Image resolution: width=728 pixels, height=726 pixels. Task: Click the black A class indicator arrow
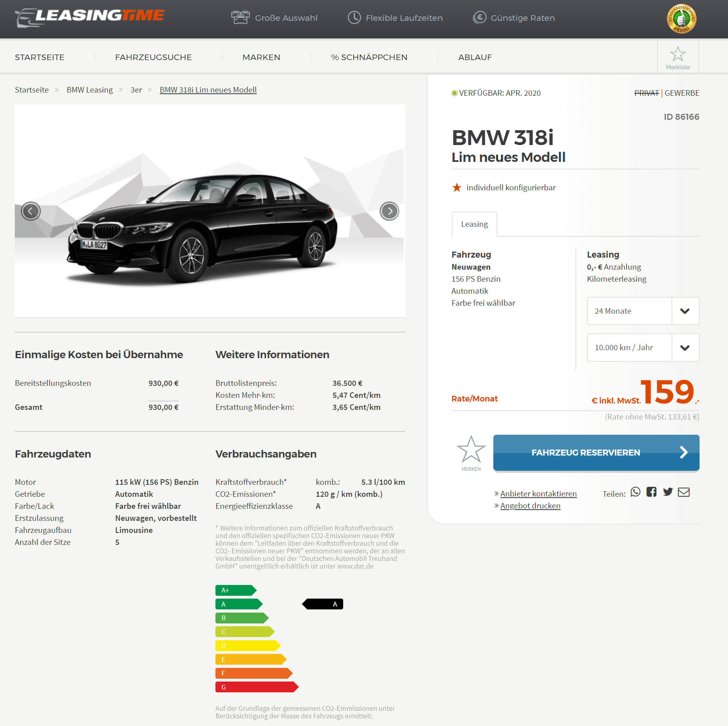pyautogui.click(x=322, y=604)
